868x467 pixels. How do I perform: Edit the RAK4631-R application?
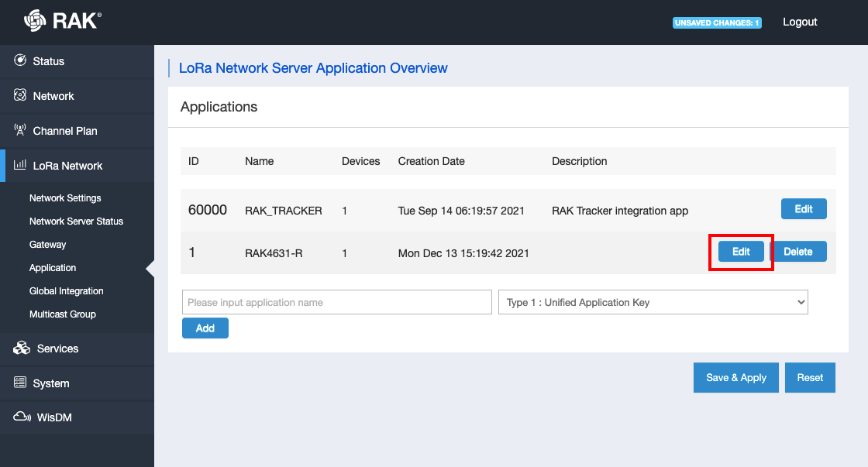click(x=741, y=252)
